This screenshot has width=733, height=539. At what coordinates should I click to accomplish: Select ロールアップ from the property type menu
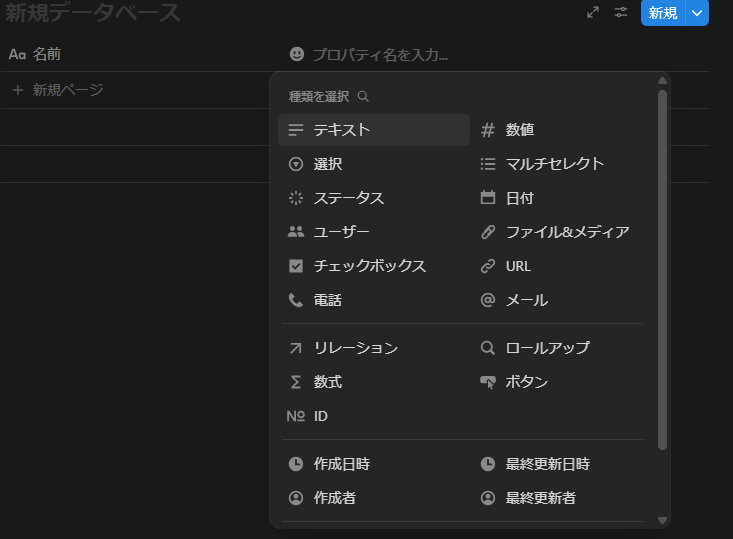tap(547, 348)
